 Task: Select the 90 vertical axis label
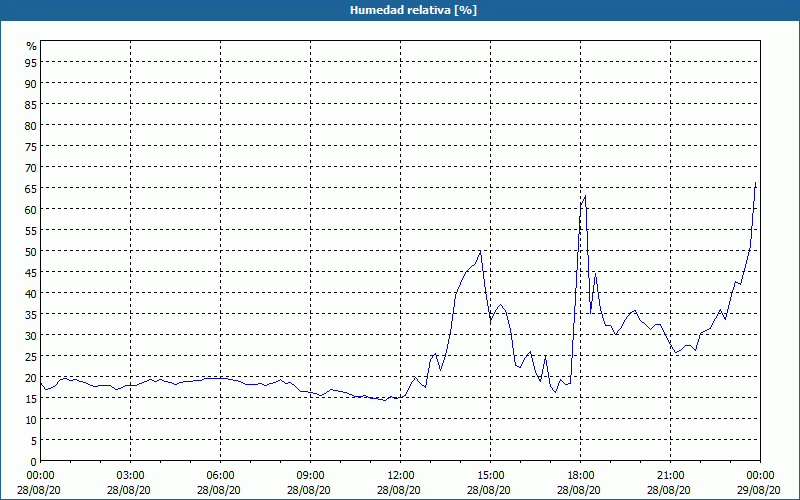[31, 83]
